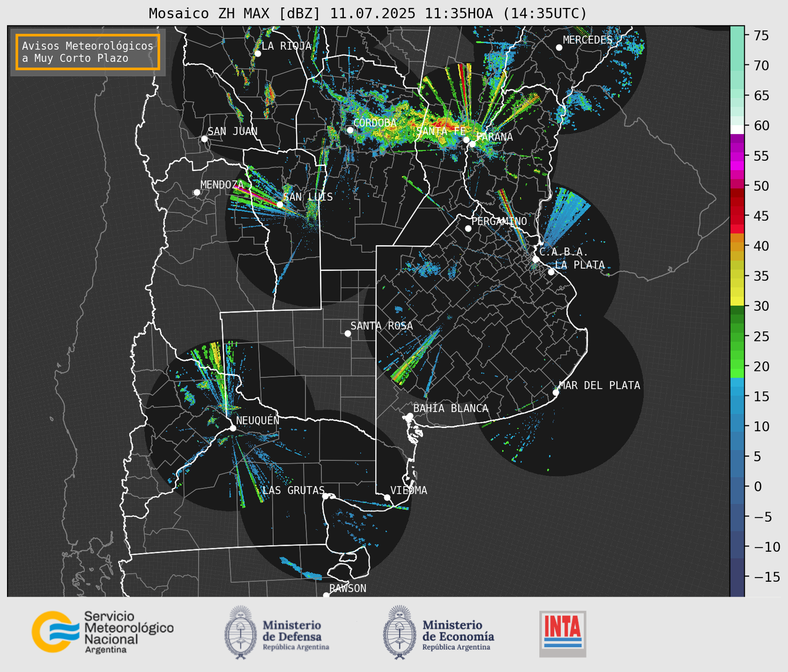Select the PARANA city label
This screenshot has width=788, height=672.
coord(494,137)
